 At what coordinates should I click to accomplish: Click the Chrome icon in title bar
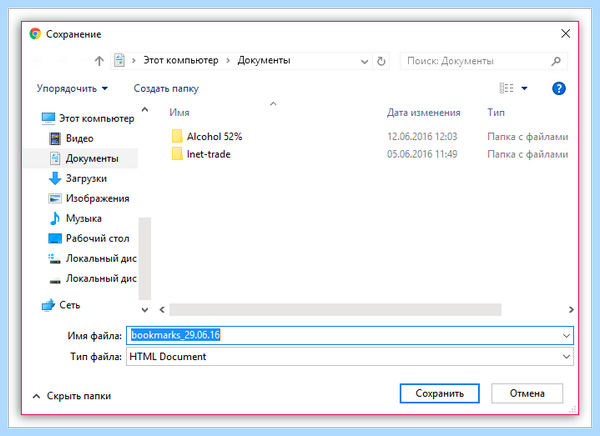click(35, 34)
